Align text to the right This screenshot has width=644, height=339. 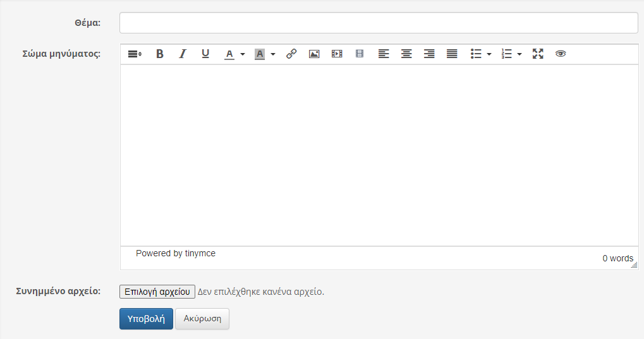pos(429,54)
